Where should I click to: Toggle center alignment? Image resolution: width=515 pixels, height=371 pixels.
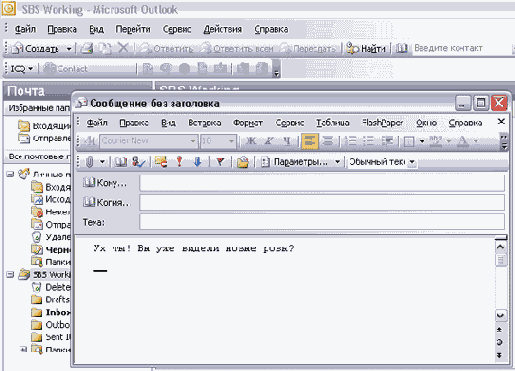pyautogui.click(x=328, y=141)
